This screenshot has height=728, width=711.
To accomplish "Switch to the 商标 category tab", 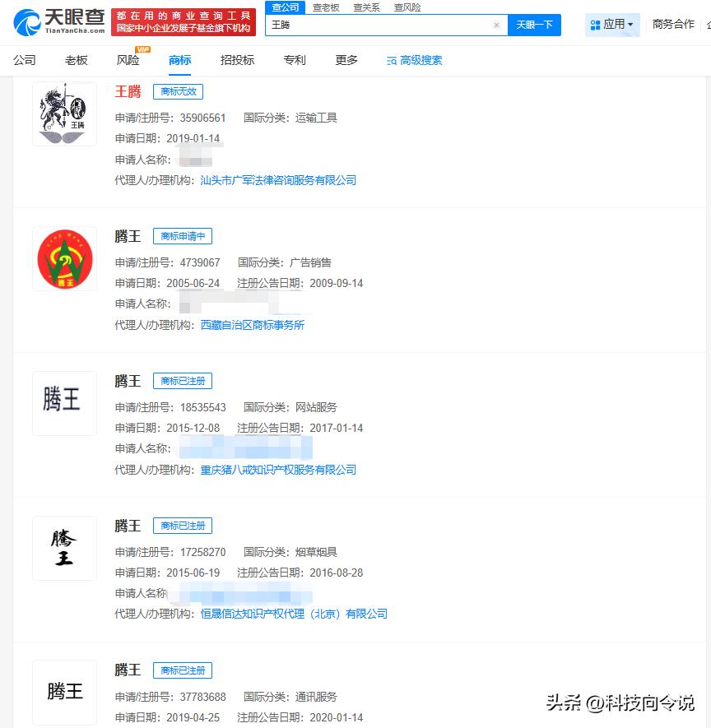I will click(x=179, y=60).
